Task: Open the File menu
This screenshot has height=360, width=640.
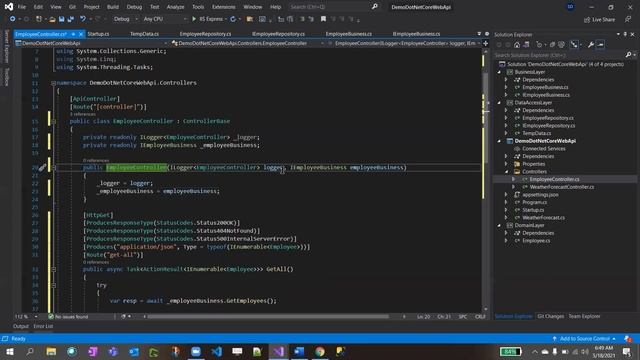Action: tap(22, 7)
